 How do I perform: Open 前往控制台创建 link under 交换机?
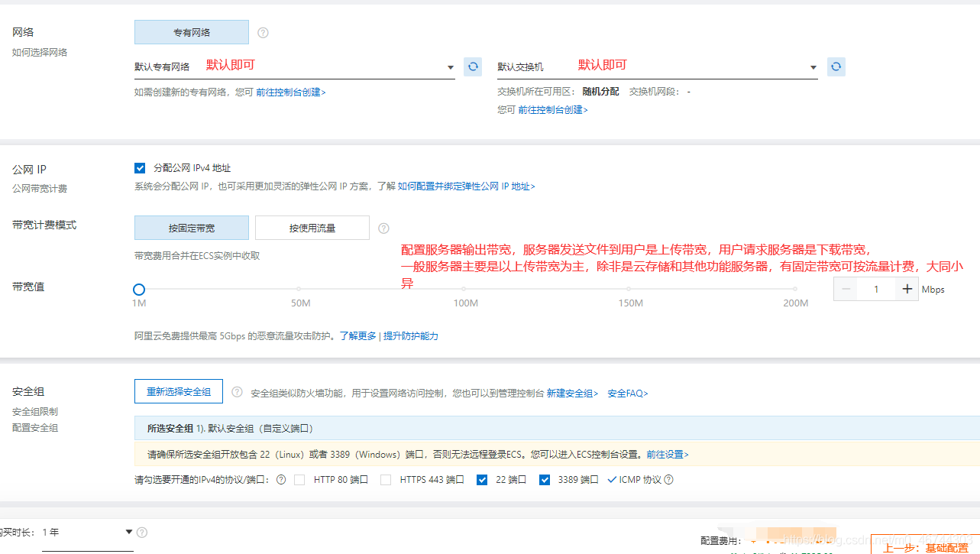click(553, 109)
